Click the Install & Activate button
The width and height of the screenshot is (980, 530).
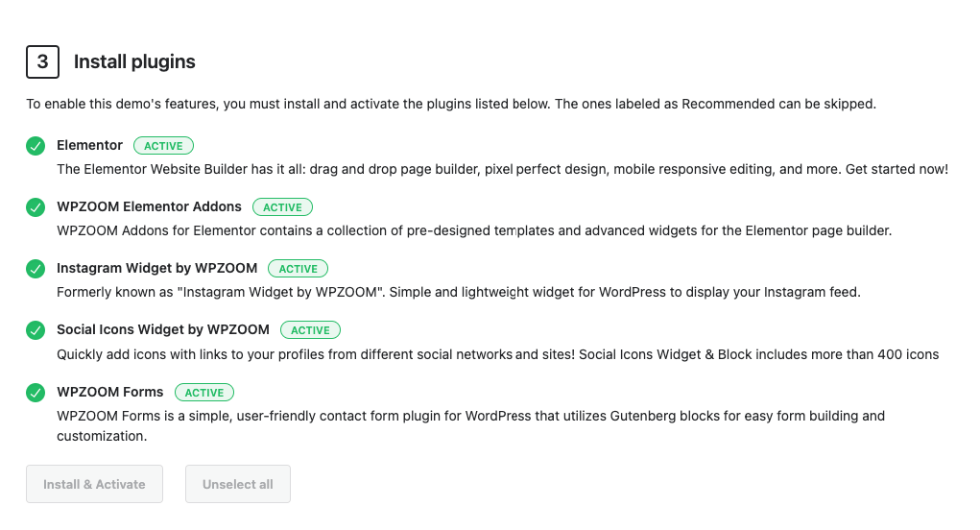tap(94, 484)
